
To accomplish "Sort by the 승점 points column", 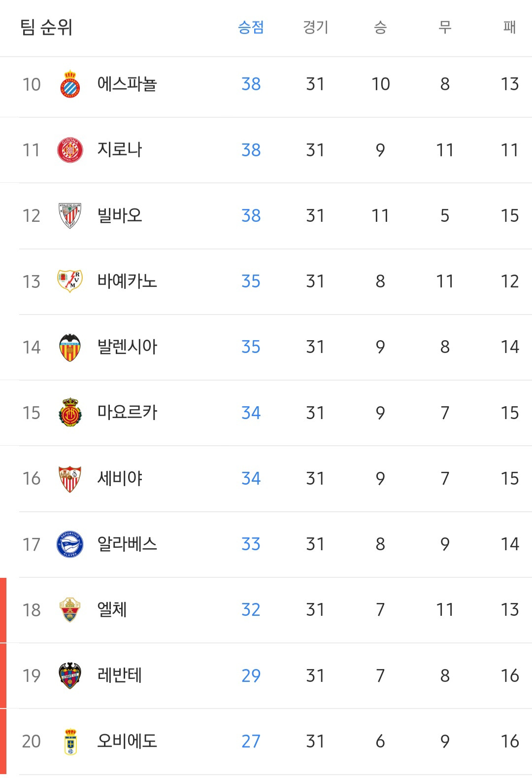I will pyautogui.click(x=251, y=27).
